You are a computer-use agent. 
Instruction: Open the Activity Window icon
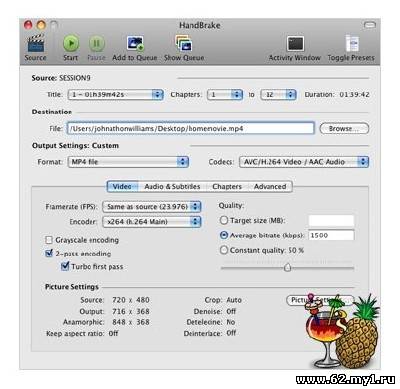coord(295,44)
